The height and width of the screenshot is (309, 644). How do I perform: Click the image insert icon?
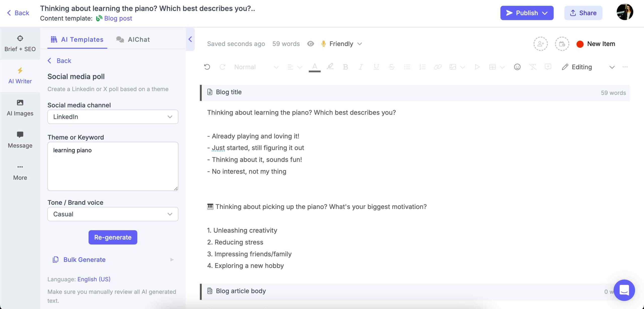pyautogui.click(x=452, y=67)
